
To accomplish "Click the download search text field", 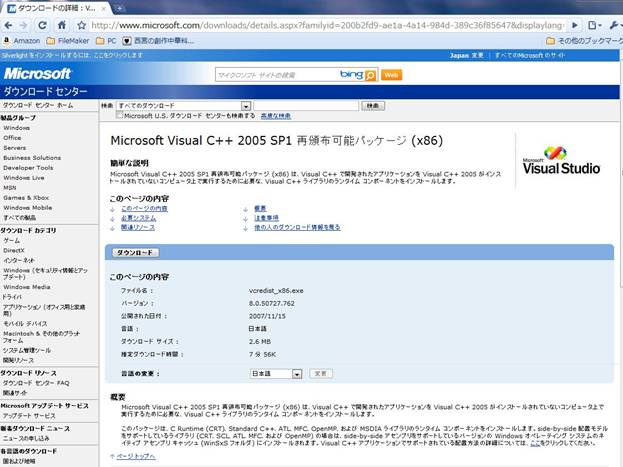I will tap(306, 106).
